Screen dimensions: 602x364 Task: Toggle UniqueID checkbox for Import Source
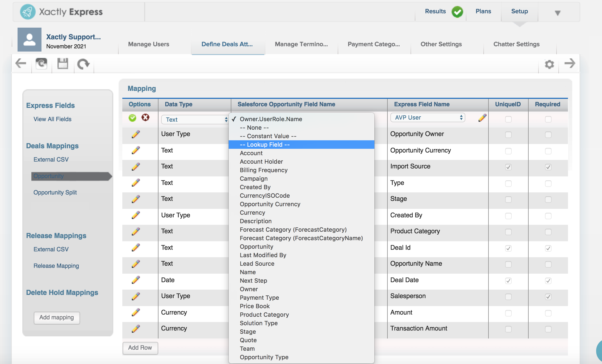508,167
